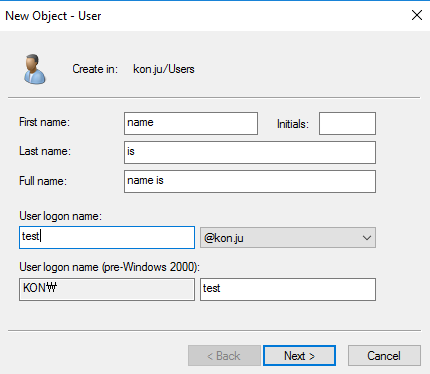
Task: Click the pre-Windows 2000 logon name field
Action: coord(288,289)
